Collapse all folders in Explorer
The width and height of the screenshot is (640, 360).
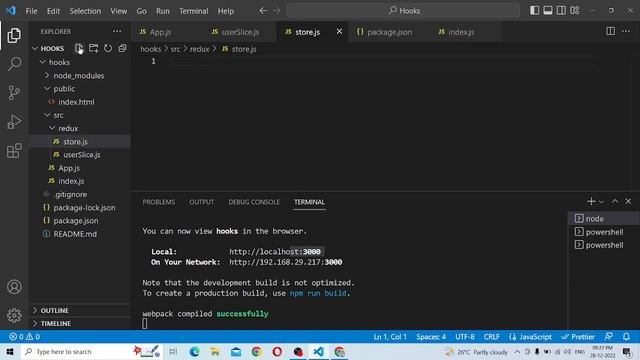[122, 48]
